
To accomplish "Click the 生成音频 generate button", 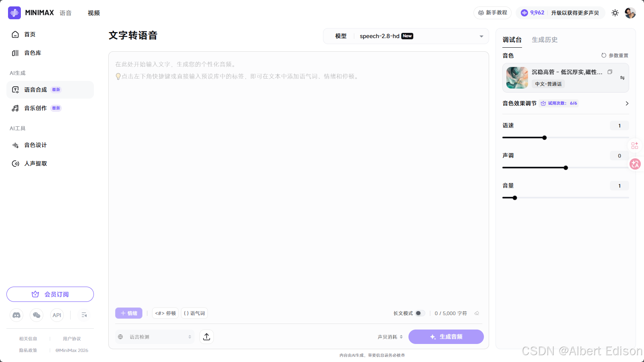I will coord(446,336).
